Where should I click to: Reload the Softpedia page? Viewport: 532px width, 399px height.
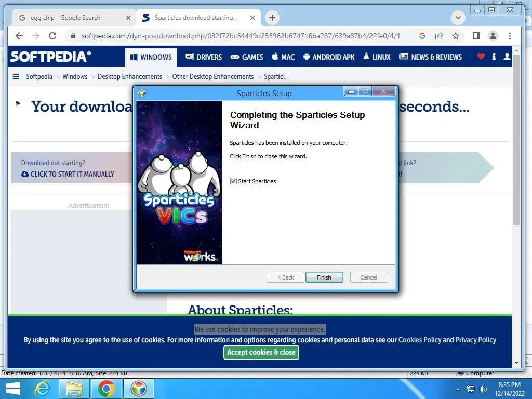pyautogui.click(x=52, y=36)
